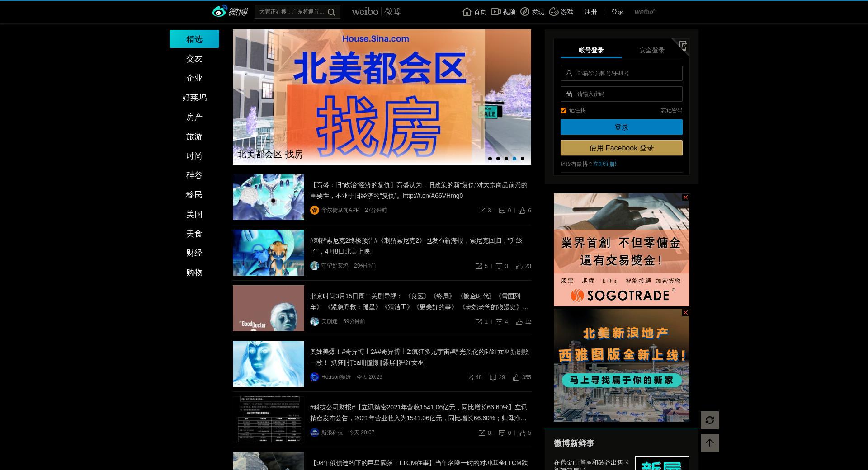The width and height of the screenshot is (868, 470).
Task: Focus the 请输入密码 field
Action: (622, 94)
